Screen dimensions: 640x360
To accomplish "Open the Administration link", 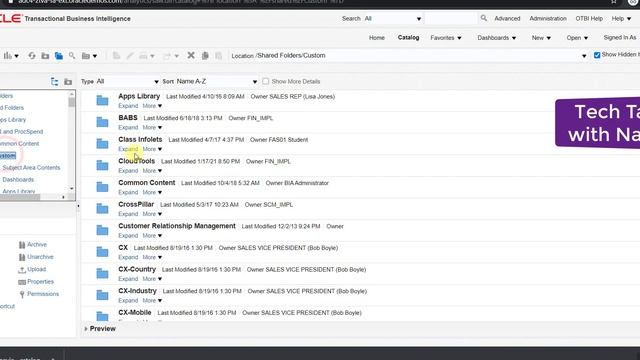I will (548, 18).
